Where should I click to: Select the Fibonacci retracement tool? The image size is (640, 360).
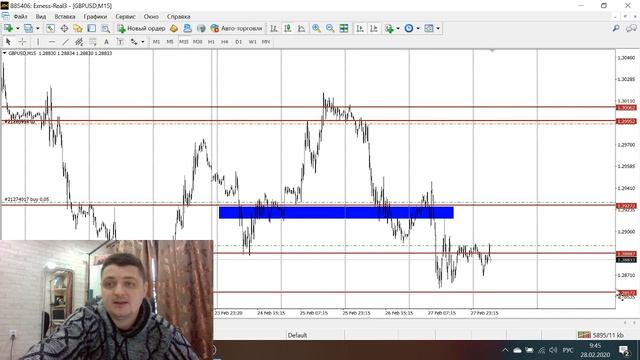pyautogui.click(x=93, y=42)
